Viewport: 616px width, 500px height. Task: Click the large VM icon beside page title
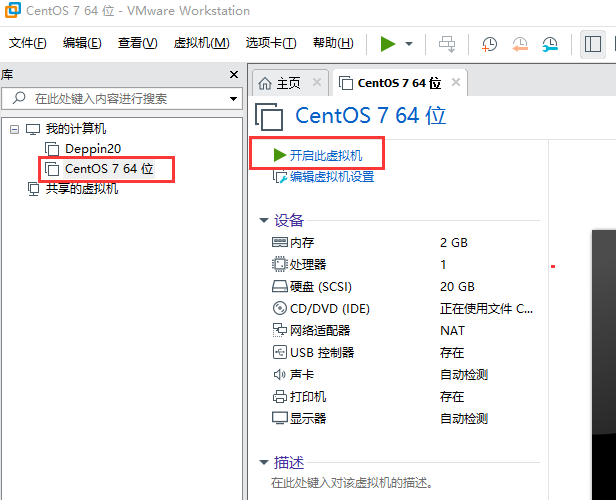coord(269,116)
